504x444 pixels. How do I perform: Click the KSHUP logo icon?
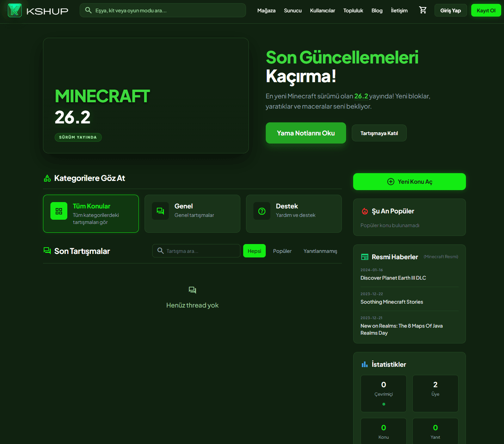pyautogui.click(x=15, y=10)
